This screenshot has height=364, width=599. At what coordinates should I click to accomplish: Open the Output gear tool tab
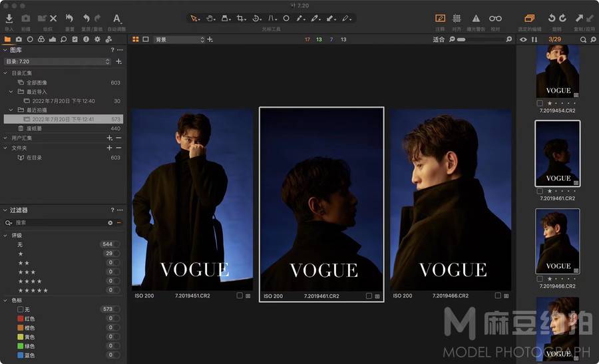(x=97, y=39)
